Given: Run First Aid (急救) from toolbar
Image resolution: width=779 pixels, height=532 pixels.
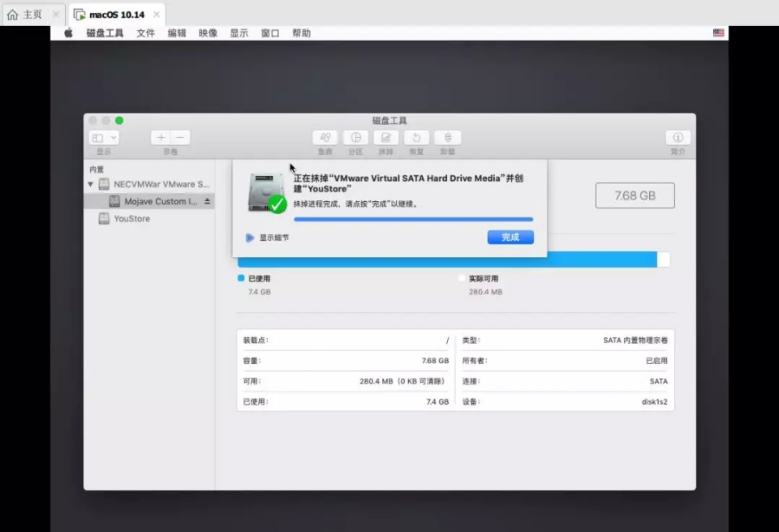Looking at the screenshot, I should [325, 137].
